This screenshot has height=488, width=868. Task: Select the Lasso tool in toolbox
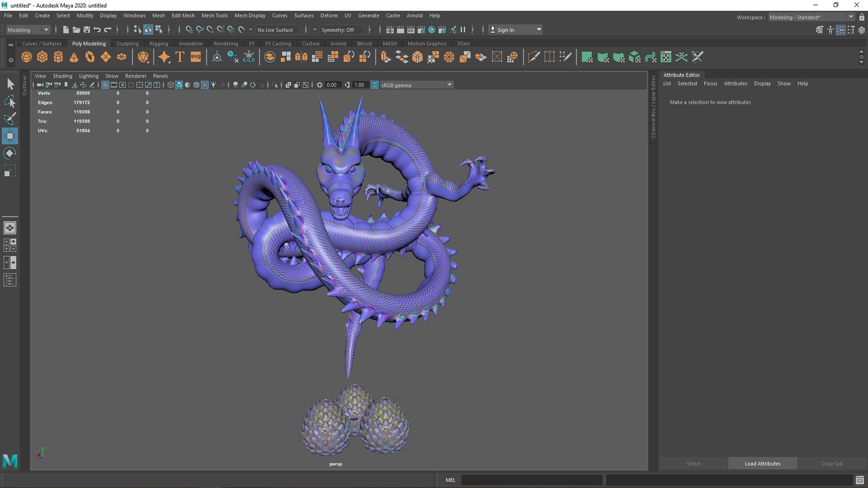coord(10,102)
